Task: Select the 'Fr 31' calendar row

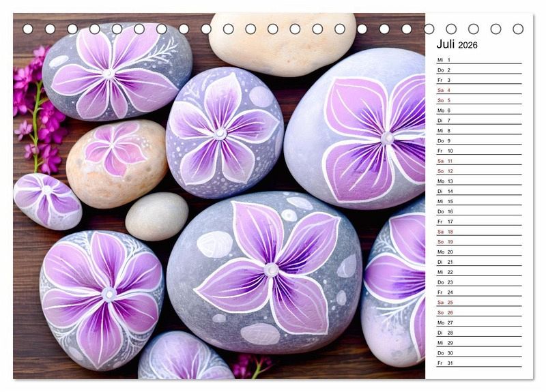Action: pyautogui.click(x=479, y=363)
